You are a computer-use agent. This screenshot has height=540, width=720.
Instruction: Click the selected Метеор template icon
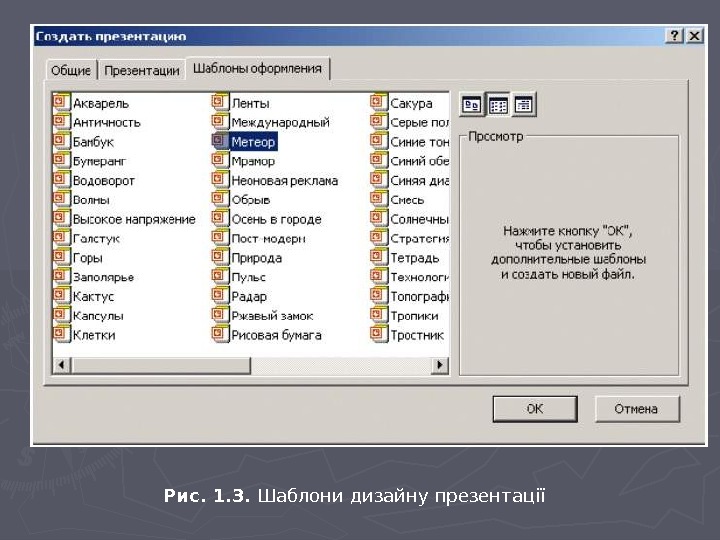pos(220,141)
